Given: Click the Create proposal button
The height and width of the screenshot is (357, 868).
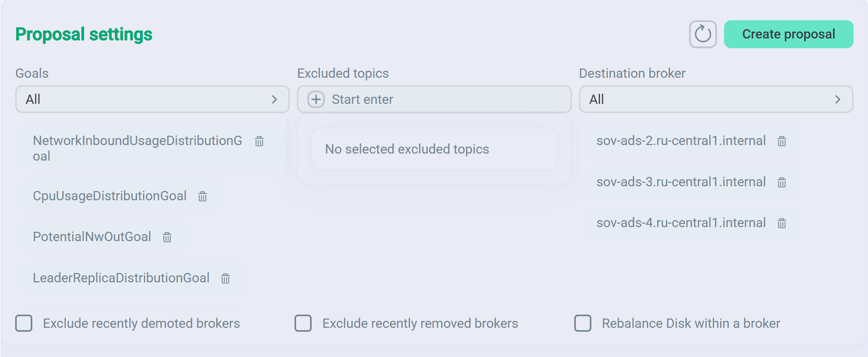Looking at the screenshot, I should [x=788, y=34].
